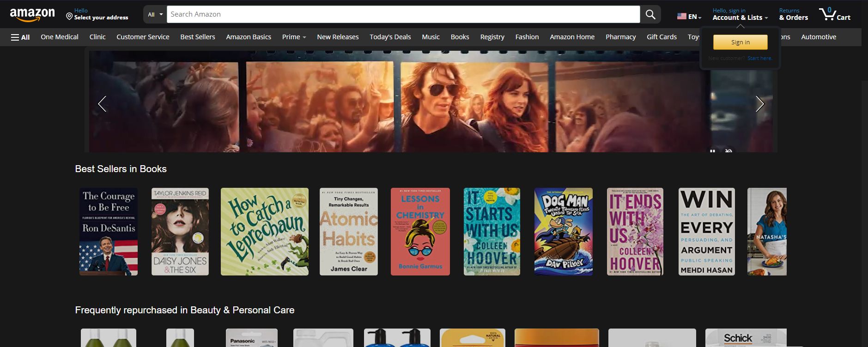
Task: Open the Schick product thumbnail
Action: pyautogui.click(x=746, y=338)
